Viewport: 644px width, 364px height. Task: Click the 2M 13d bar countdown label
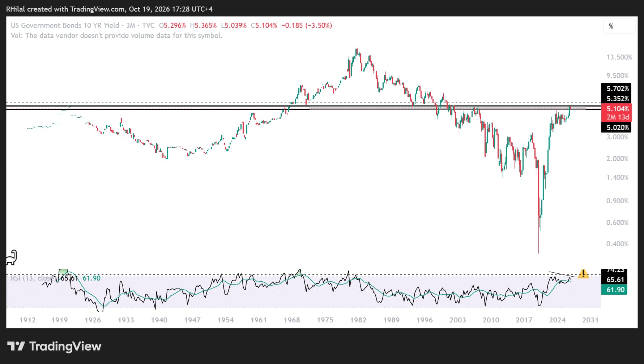[618, 117]
